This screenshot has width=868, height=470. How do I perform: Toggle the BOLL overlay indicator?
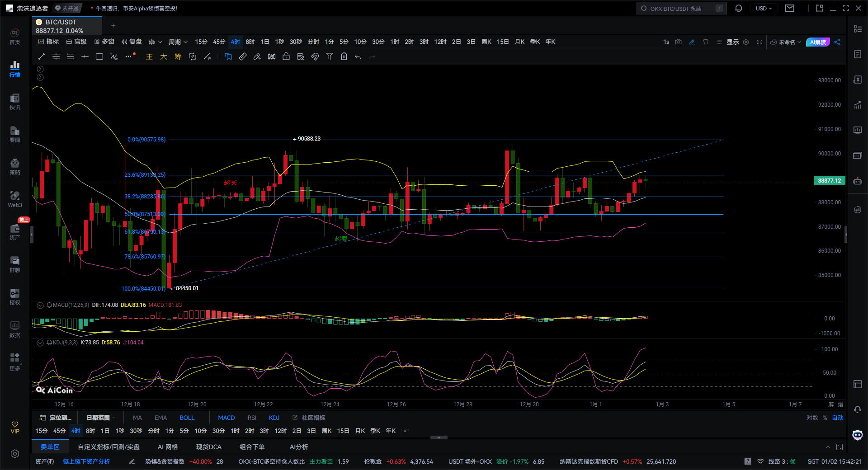coord(187,418)
